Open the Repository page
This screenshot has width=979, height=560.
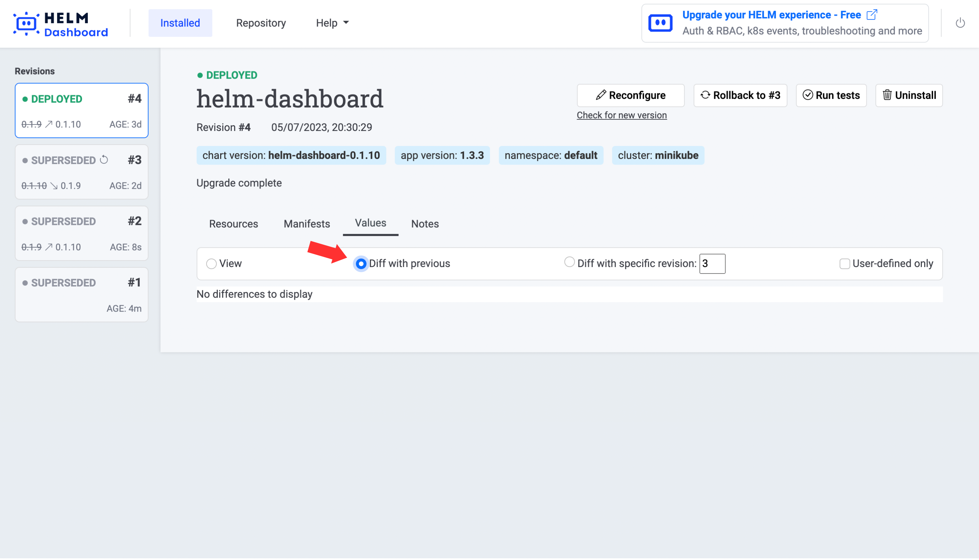[261, 23]
